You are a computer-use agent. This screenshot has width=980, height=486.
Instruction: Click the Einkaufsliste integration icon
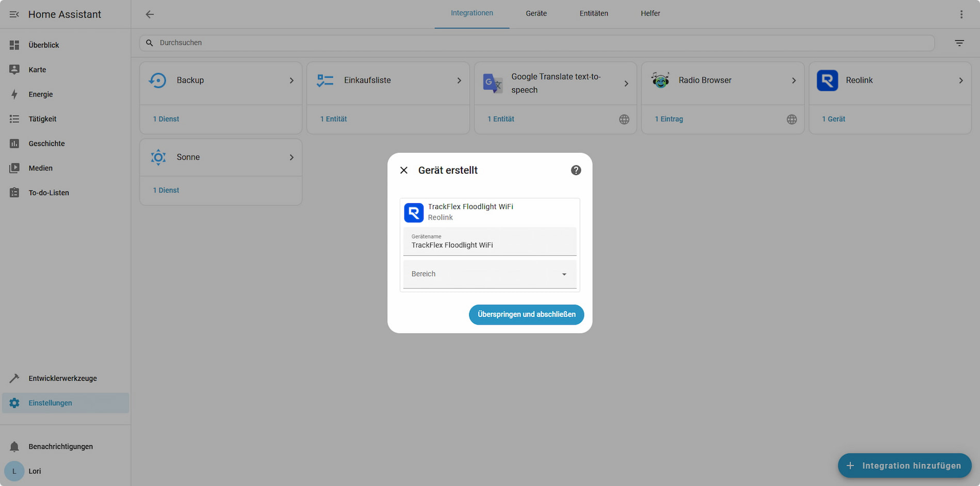(325, 80)
